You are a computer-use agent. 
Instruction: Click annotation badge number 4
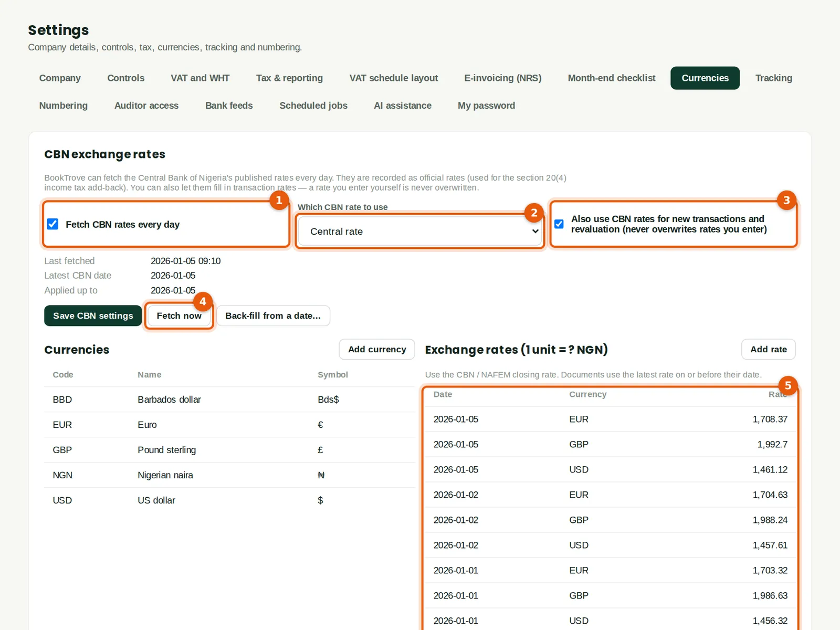tap(203, 301)
